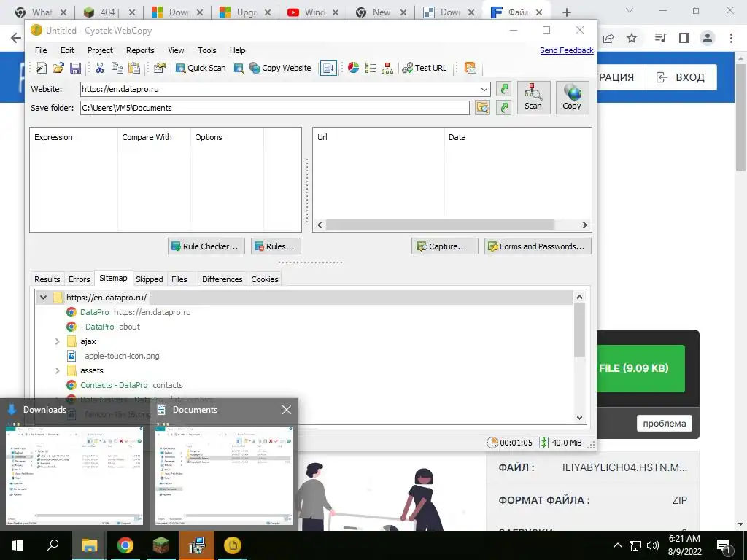Open save folder green arrow icon
Viewport: 747px width, 560px height.
503,108
